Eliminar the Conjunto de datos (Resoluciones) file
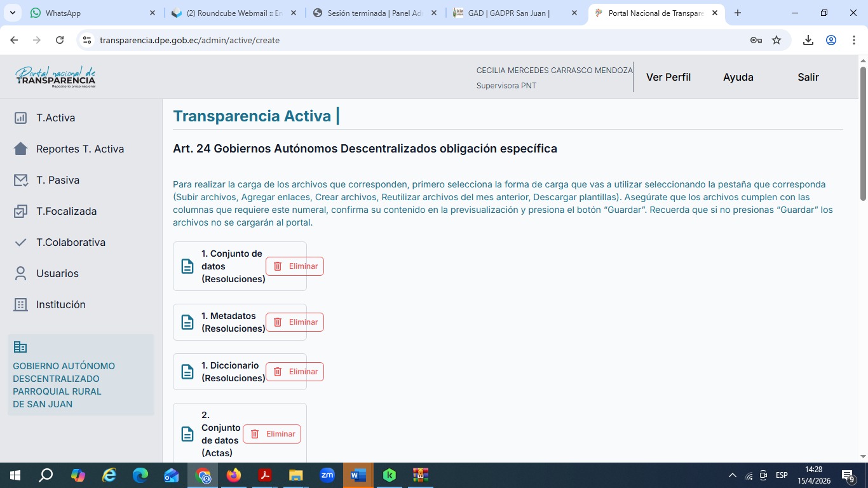 coord(295,266)
